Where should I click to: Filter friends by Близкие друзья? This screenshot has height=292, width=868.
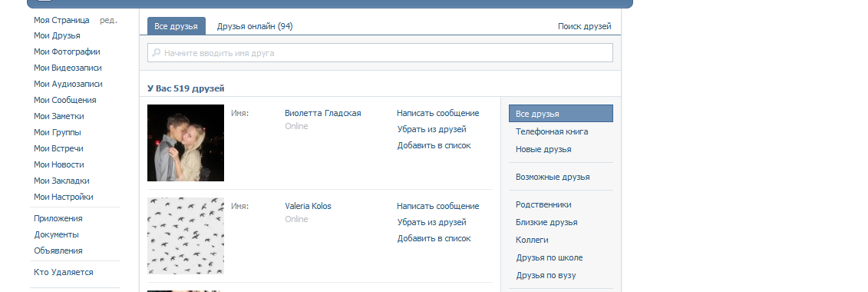[546, 222]
